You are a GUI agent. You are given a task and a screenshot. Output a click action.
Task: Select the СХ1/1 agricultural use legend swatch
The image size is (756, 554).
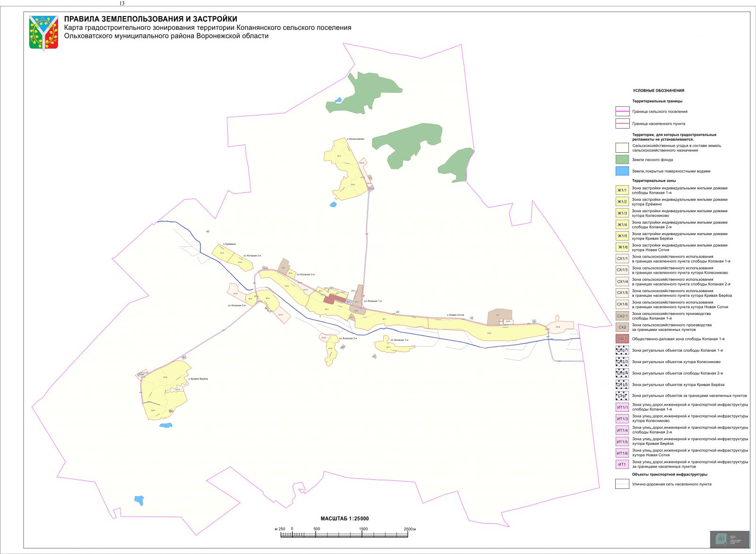(622, 259)
